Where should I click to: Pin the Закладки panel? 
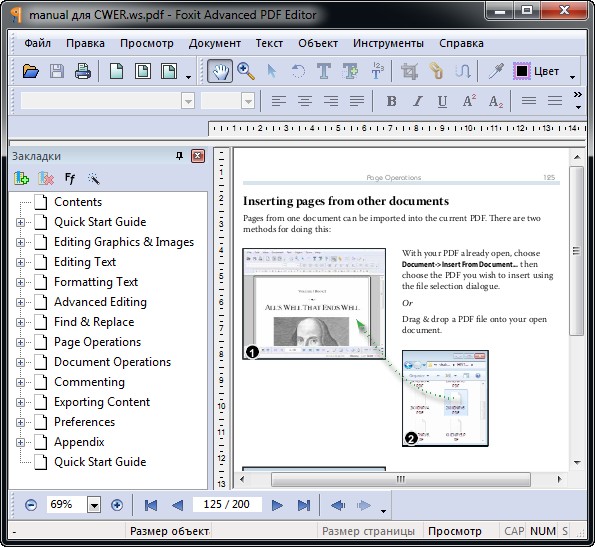179,156
